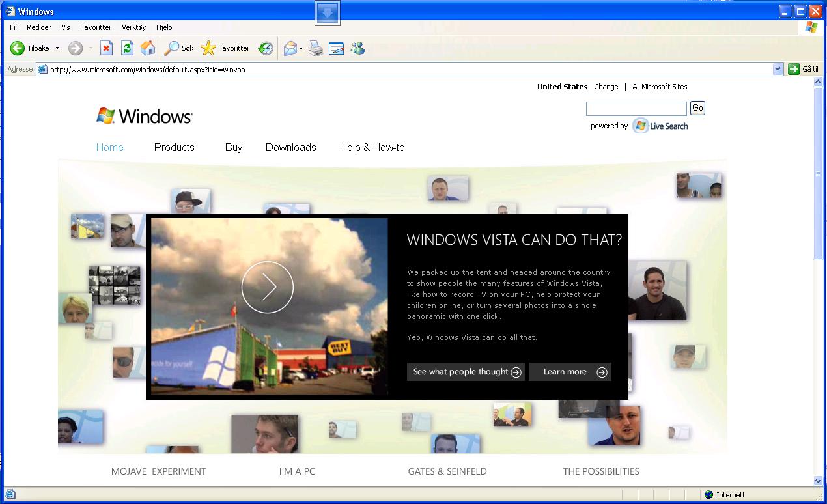
Task: Open THE POSSIBILITIES link
Action: click(x=601, y=471)
